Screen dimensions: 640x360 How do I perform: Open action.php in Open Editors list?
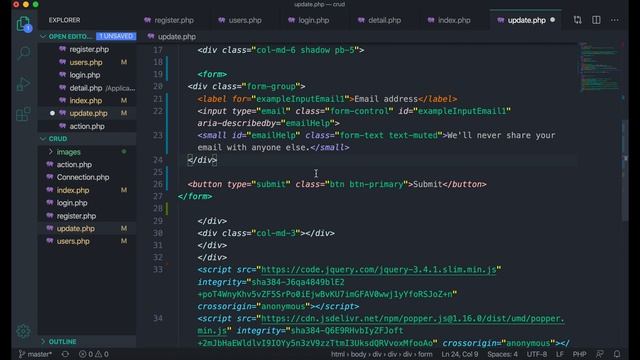pyautogui.click(x=87, y=126)
